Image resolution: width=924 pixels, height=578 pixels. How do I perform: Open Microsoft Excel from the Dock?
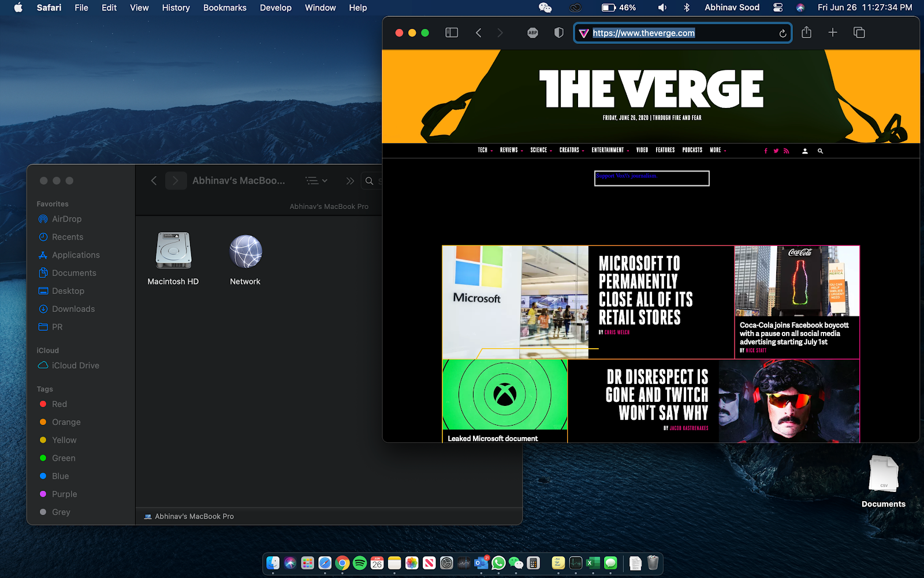coord(593,563)
